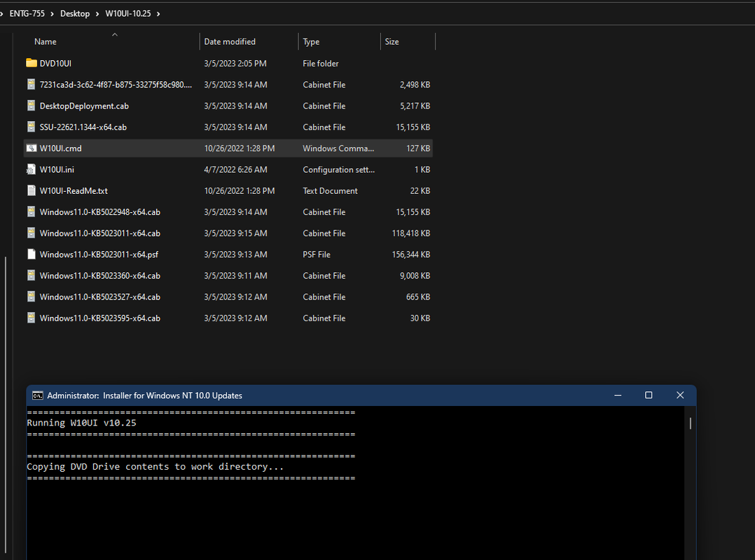Select W10UI.cmd file name

(x=61, y=148)
